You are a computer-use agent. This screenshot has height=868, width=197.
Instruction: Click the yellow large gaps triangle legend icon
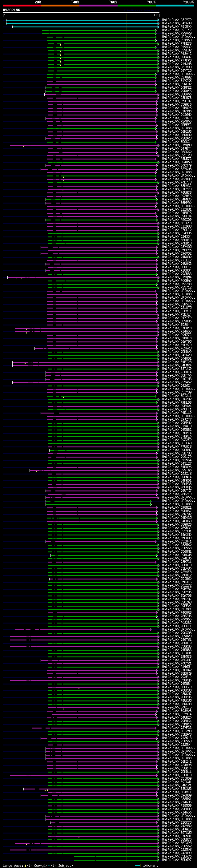click(x=25, y=865)
